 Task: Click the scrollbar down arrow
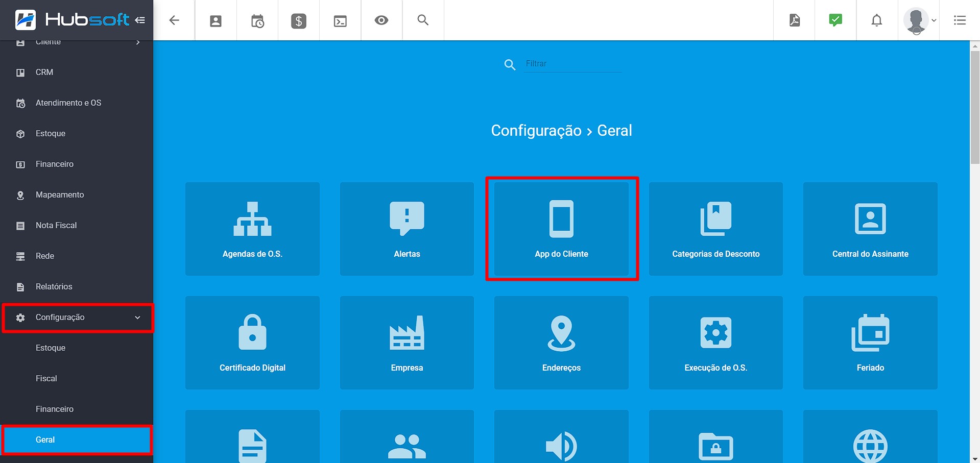[975, 458]
